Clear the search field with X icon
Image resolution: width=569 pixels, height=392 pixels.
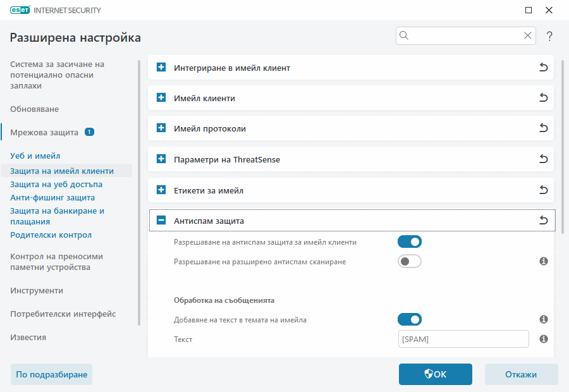point(528,36)
